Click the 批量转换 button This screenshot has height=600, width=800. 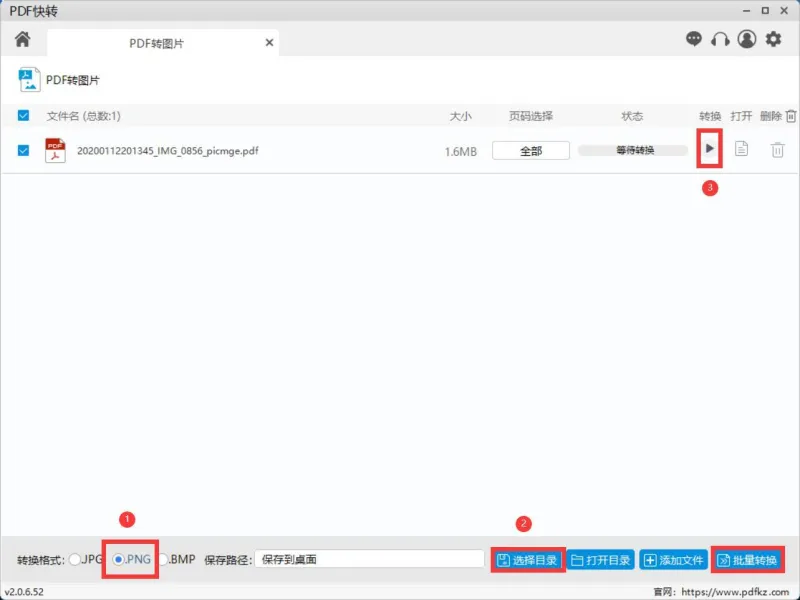(x=747, y=560)
